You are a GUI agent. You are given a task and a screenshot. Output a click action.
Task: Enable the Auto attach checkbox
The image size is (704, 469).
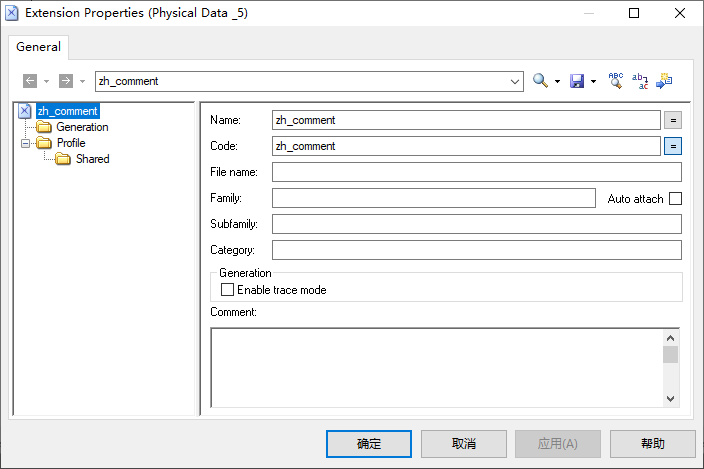click(x=675, y=198)
